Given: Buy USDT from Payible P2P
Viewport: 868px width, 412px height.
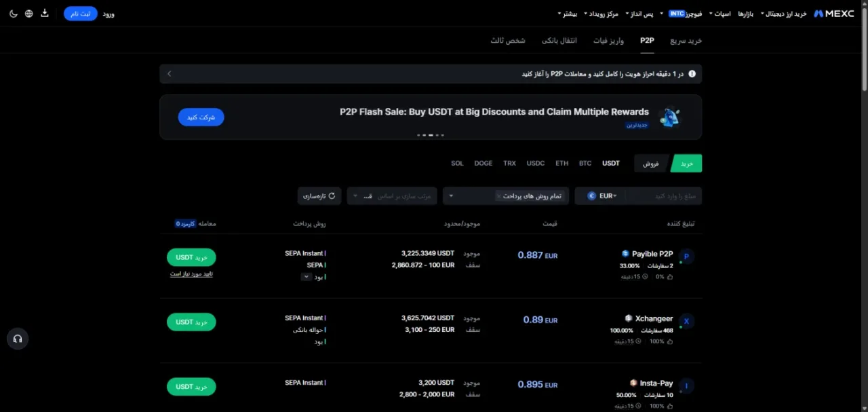Looking at the screenshot, I should (x=191, y=257).
